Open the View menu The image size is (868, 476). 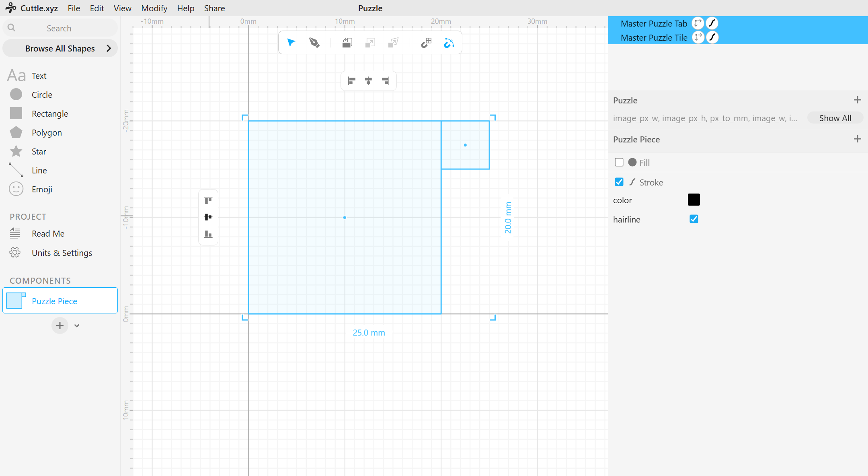click(x=122, y=8)
